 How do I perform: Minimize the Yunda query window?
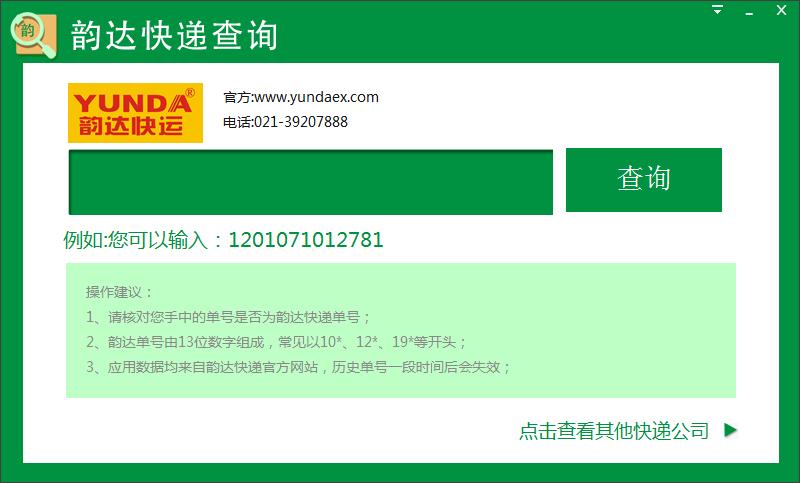coord(749,13)
